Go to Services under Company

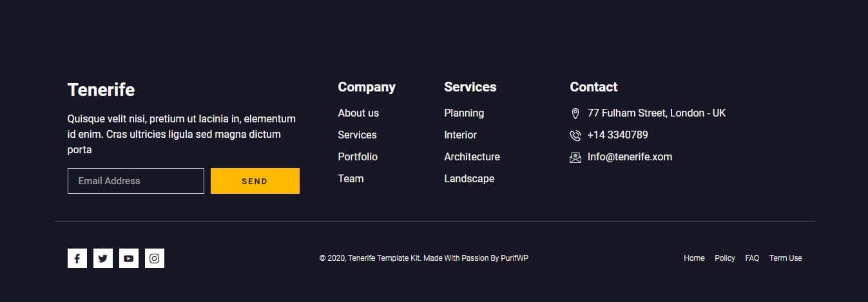(357, 135)
